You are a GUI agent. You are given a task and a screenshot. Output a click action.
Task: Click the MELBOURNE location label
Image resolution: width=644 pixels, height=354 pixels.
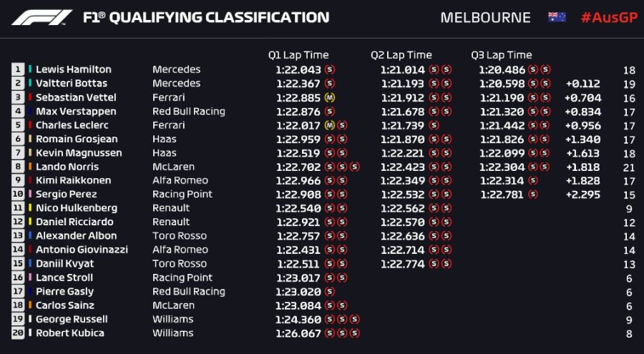[x=485, y=18]
